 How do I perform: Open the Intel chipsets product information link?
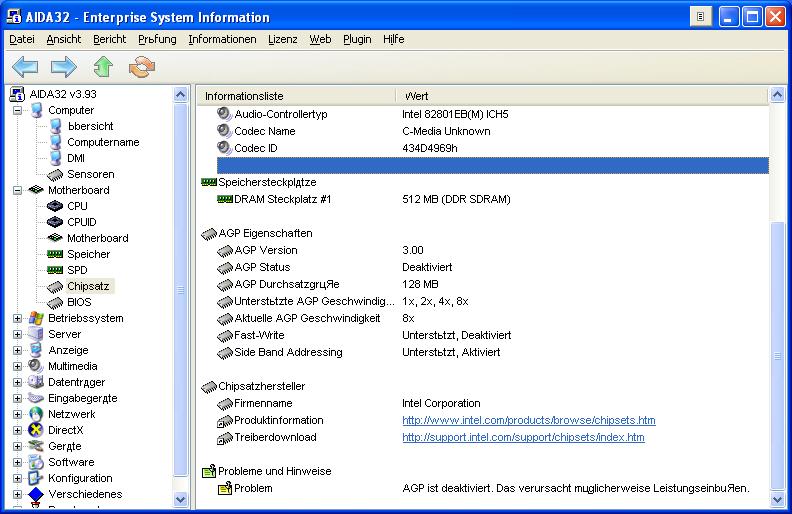(529, 420)
